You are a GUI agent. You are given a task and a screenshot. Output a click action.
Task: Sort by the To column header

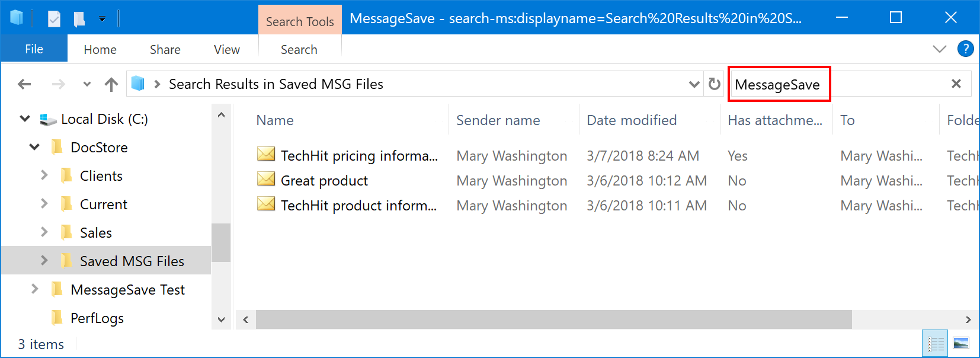(847, 120)
